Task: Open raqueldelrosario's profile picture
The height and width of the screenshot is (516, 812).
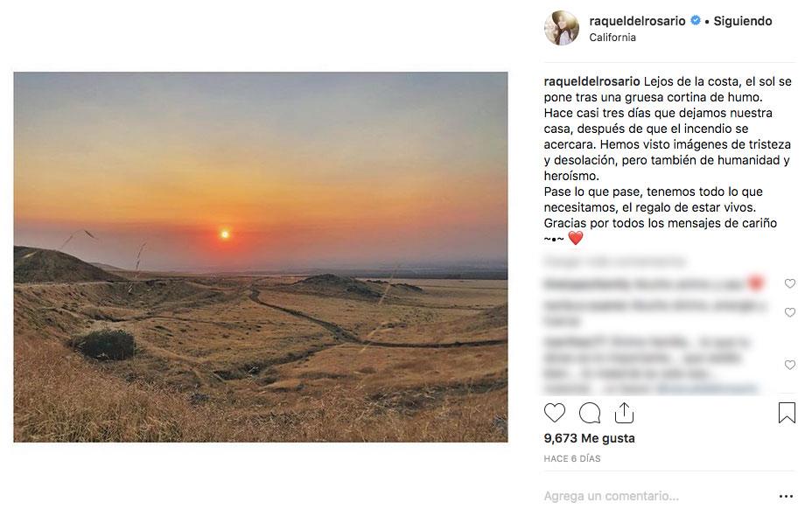Action: 562,28
